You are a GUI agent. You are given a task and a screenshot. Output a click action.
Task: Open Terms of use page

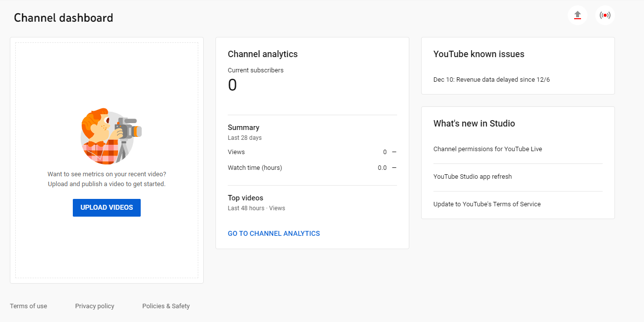(28, 306)
